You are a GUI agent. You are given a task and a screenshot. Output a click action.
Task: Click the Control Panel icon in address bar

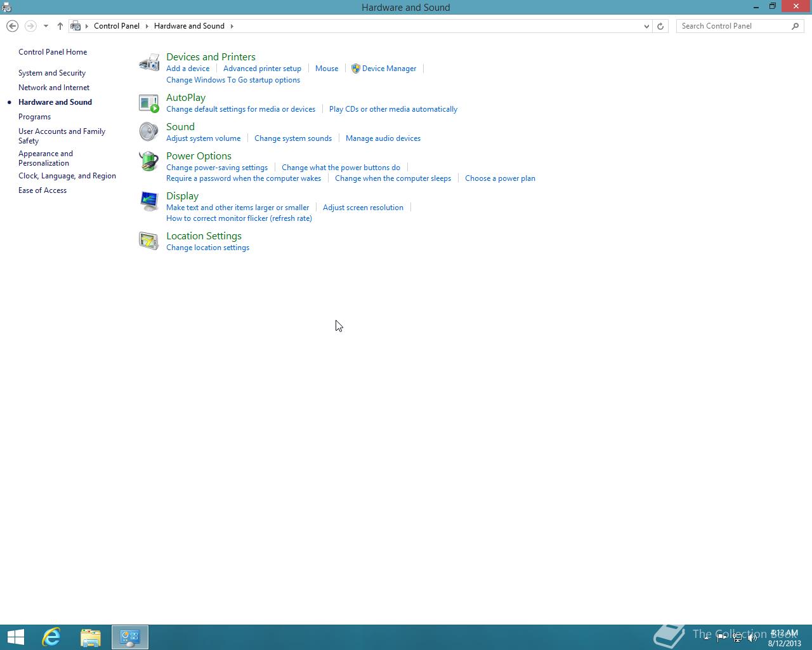click(76, 26)
